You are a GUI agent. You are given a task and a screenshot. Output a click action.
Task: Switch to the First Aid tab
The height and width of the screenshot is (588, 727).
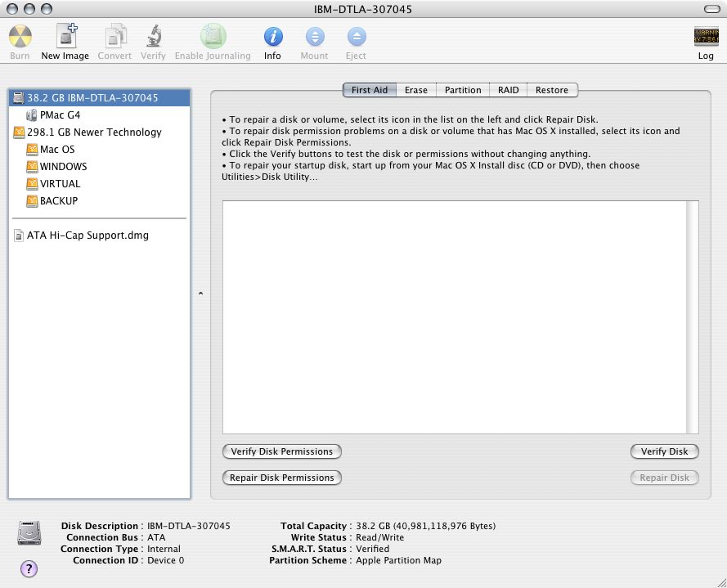coord(370,90)
